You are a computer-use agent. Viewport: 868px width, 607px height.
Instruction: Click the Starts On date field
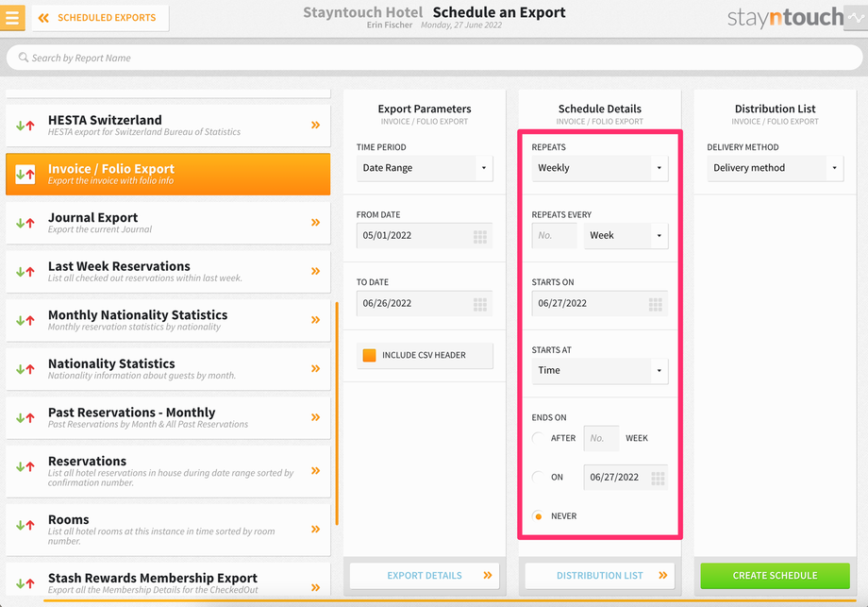[x=599, y=304]
